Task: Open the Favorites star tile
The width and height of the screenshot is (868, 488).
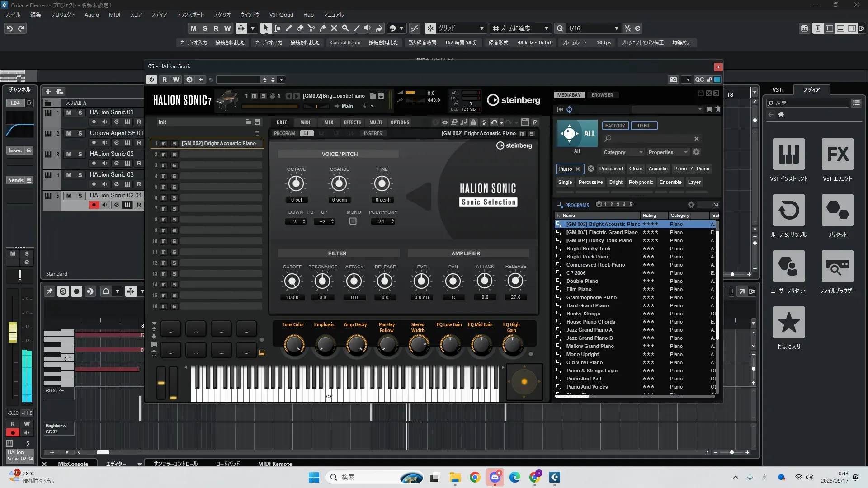Action: click(788, 323)
